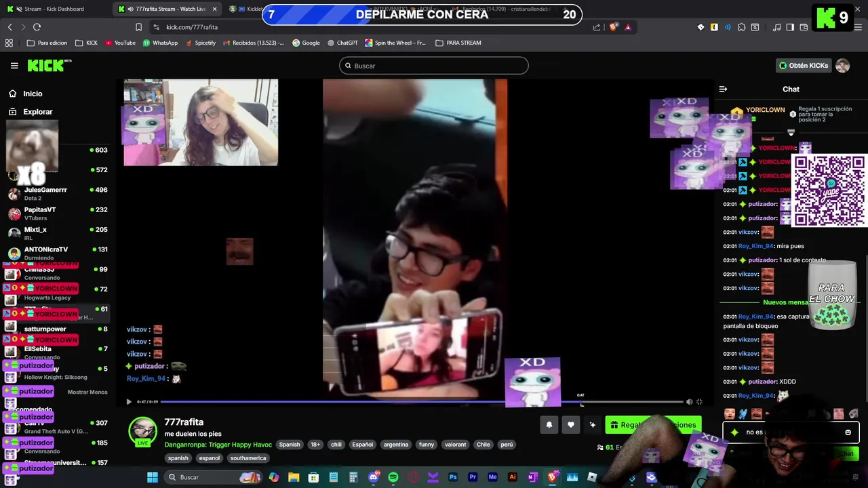The height and width of the screenshot is (488, 868).
Task: Collapse list with Mostrar Menos
Action: pyautogui.click(x=87, y=392)
